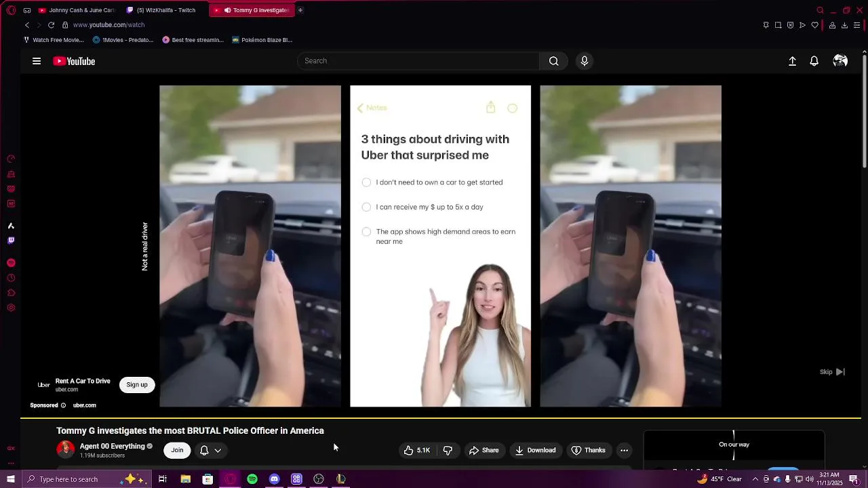Open File Explorer from taskbar

coord(185,479)
